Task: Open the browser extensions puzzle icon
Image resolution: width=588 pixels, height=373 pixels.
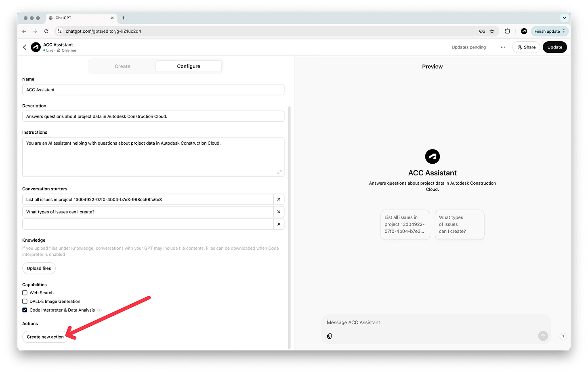Action: click(x=508, y=31)
